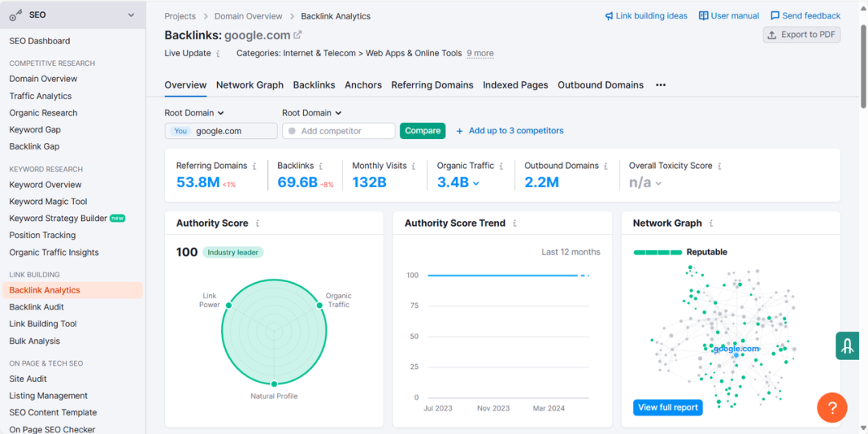Open Domain Overview in sidebar
The width and height of the screenshot is (868, 434).
click(x=43, y=79)
